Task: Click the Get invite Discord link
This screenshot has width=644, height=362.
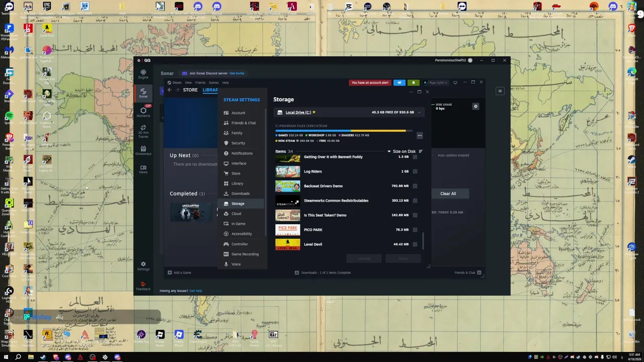Action: tap(236, 73)
